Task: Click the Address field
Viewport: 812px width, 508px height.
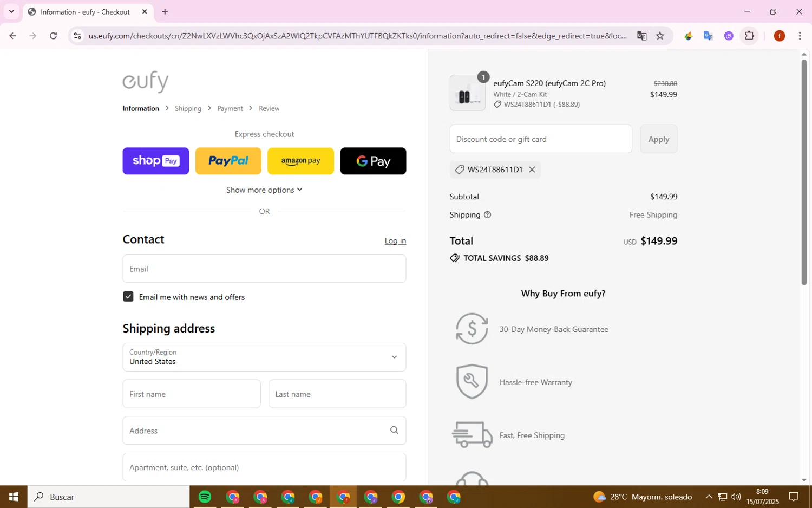Action: (264, 431)
